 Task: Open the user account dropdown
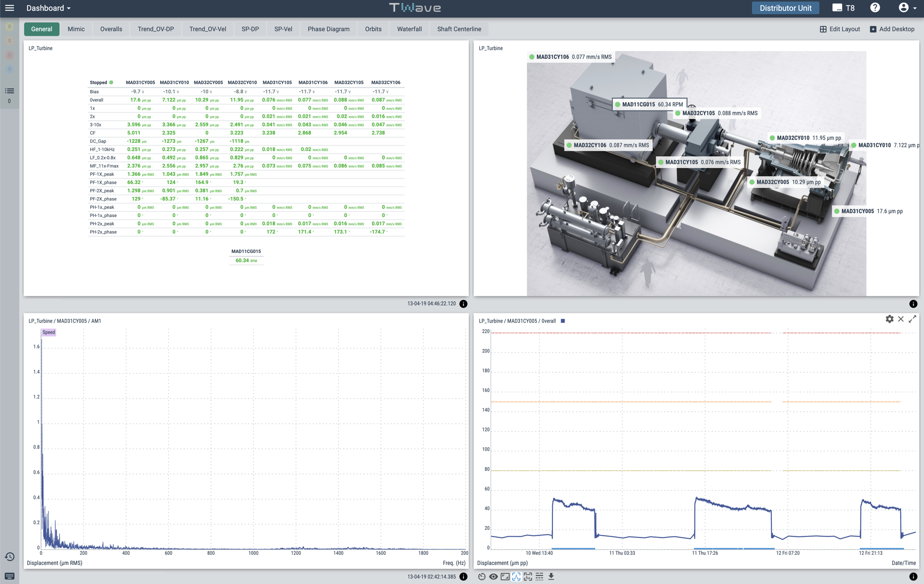(x=906, y=8)
